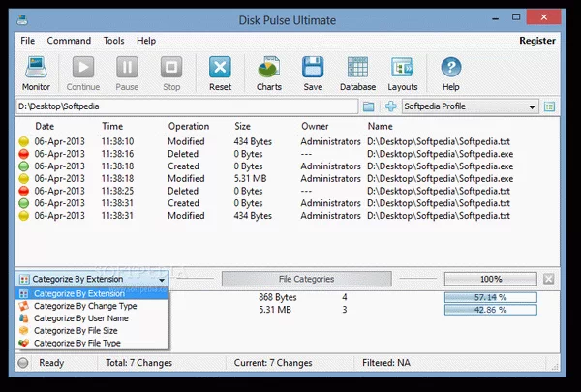Viewport: 581px width, 392px height.
Task: Click the D:\Desktop\Softpedia path field
Action: point(187,106)
